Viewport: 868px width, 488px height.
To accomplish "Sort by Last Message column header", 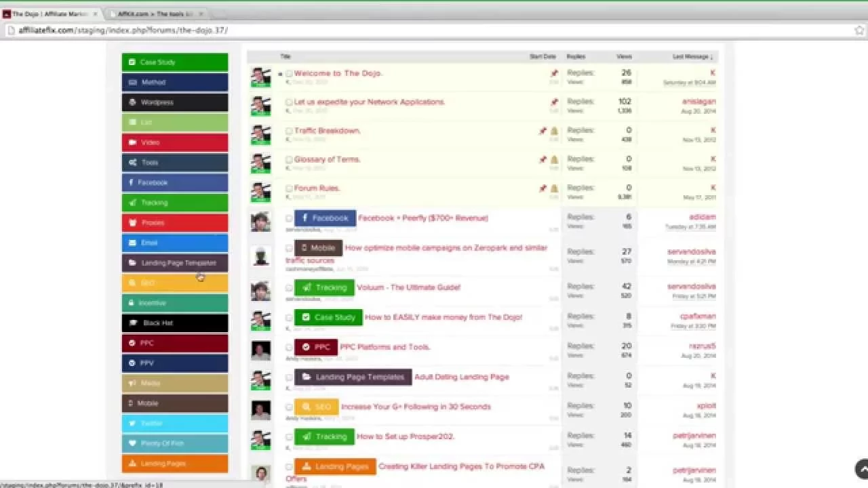I will pyautogui.click(x=691, y=57).
